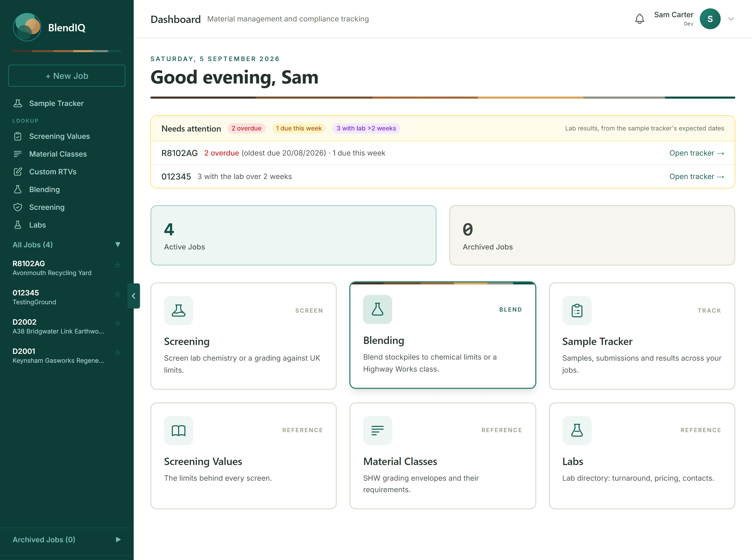Star the 012345 TestingGround job
Viewport: 752px width, 560px height.
[118, 294]
